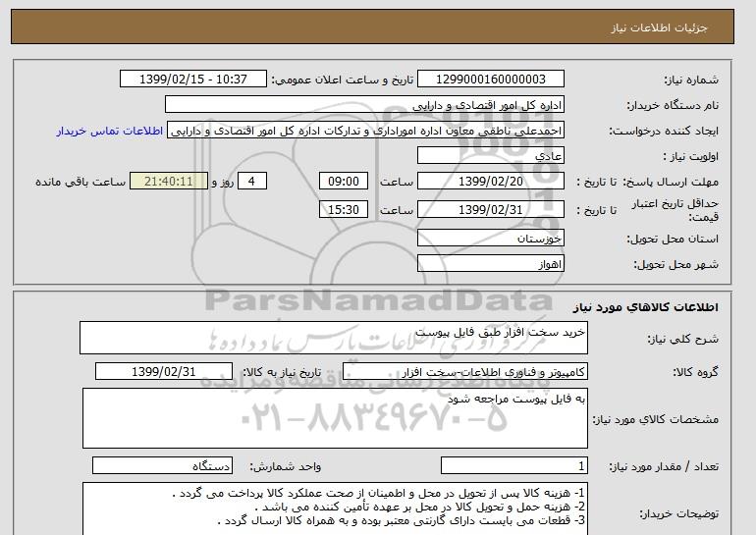Image resolution: width=756 pixels, height=535 pixels.
Task: Click the response deadline time 09:00
Action: tap(344, 182)
